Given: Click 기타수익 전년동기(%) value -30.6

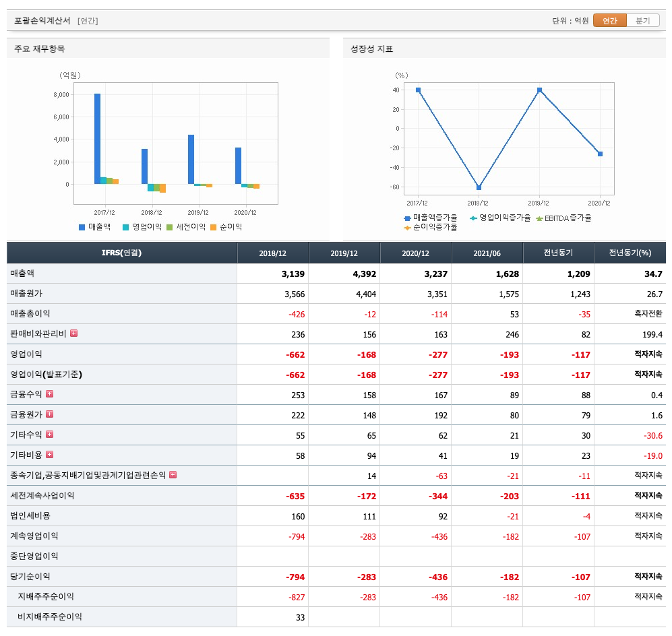Looking at the screenshot, I should [x=653, y=435].
